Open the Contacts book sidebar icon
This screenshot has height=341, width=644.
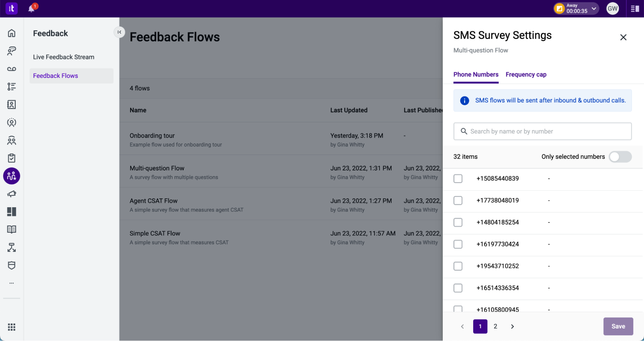[12, 105]
